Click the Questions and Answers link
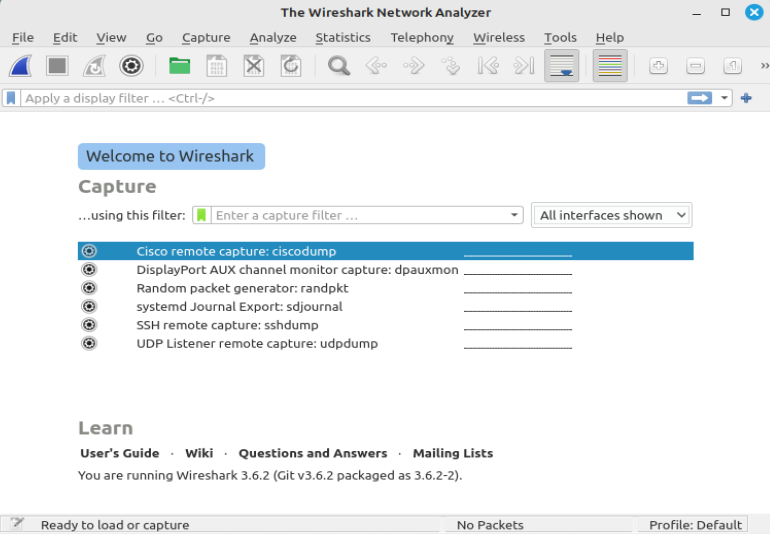The width and height of the screenshot is (770, 534). tap(312, 453)
